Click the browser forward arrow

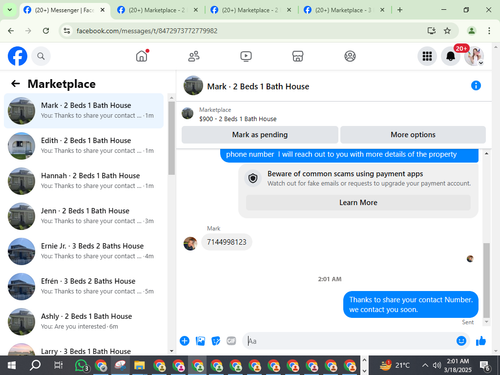[28, 31]
